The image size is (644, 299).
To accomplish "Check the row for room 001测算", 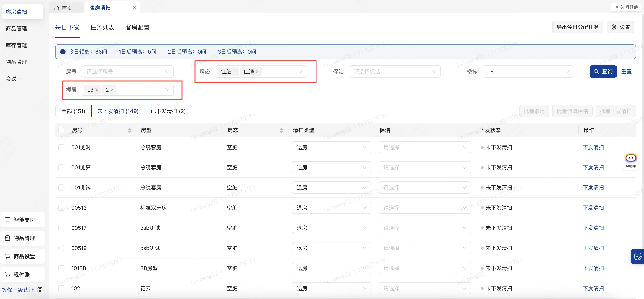I will (61, 167).
